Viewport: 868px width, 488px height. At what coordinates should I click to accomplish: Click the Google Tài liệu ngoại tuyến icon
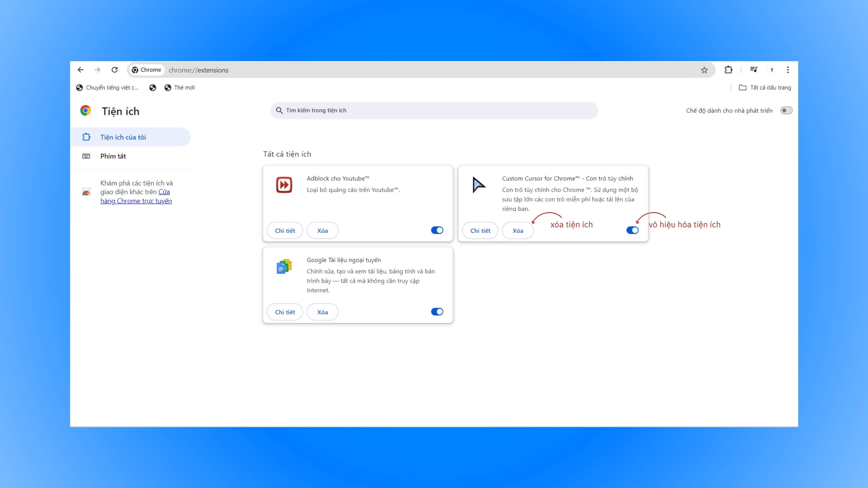pos(284,266)
